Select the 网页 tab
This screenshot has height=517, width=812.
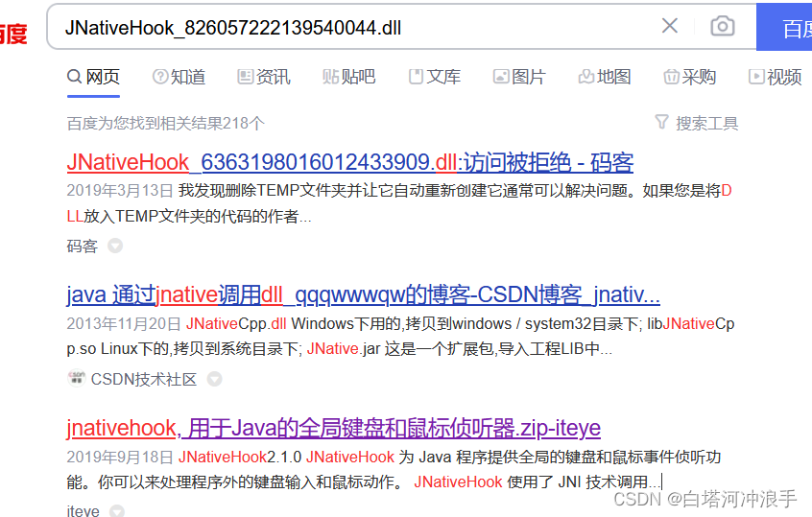[93, 77]
